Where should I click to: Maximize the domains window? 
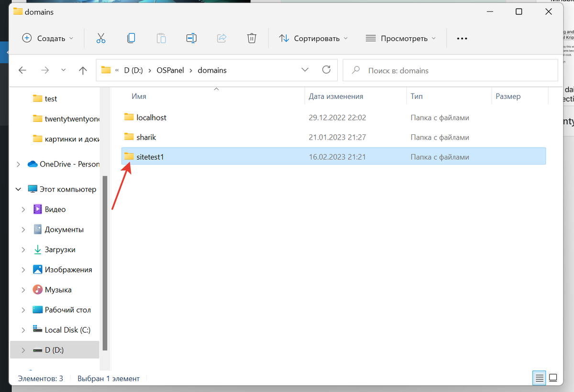coord(519,12)
